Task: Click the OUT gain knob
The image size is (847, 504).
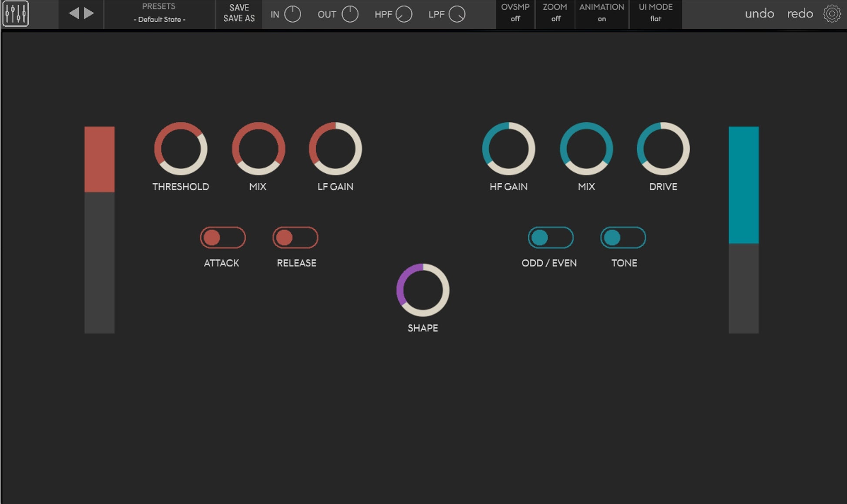Action: click(350, 14)
